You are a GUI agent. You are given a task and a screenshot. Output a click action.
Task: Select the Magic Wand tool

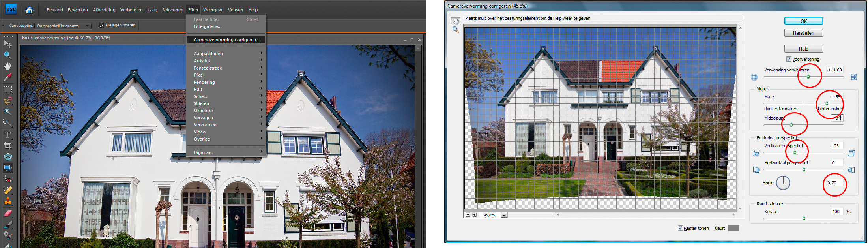(x=7, y=112)
